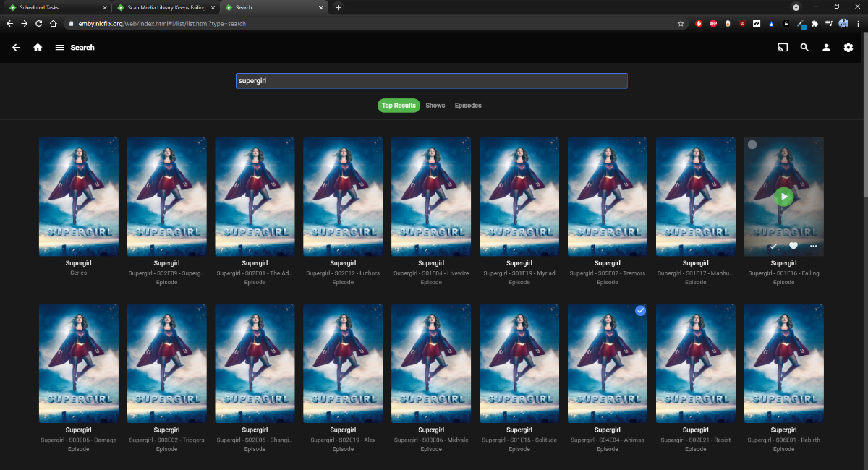Toggle select circle on S01E16 Falling card

pyautogui.click(x=752, y=145)
